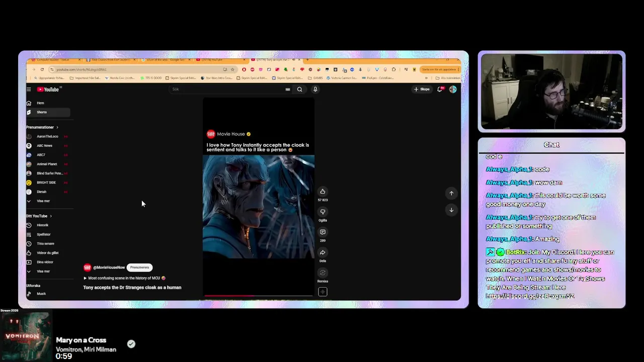The width and height of the screenshot is (644, 362).
Task: Start voice search with microphone icon
Action: (315, 89)
